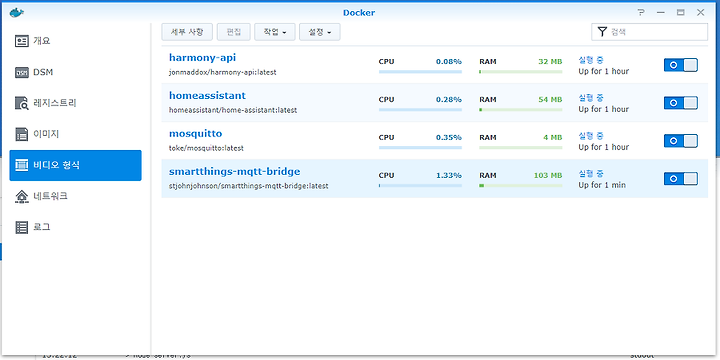Click the 이미지 image sidebar icon
This screenshot has height=360, width=720.
click(x=22, y=134)
